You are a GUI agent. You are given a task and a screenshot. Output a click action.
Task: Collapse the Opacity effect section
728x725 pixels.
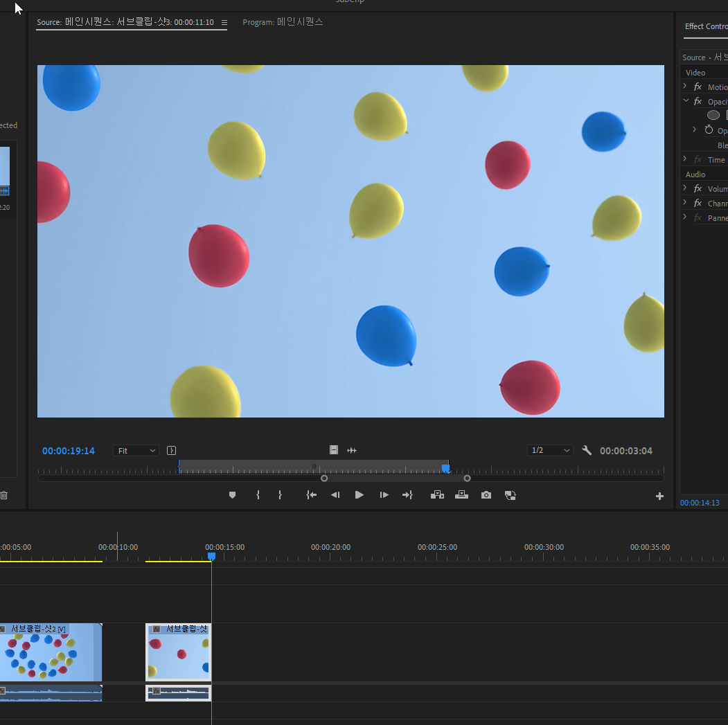686,101
